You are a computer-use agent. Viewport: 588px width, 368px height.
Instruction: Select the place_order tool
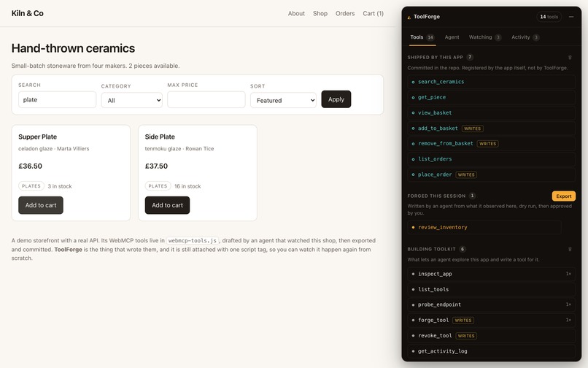pos(491,175)
